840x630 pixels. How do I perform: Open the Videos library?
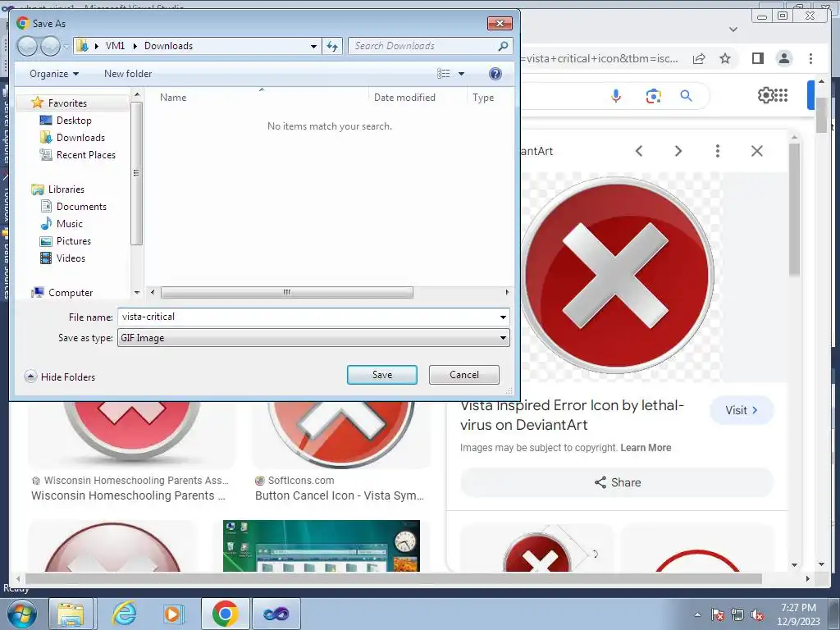coord(71,258)
